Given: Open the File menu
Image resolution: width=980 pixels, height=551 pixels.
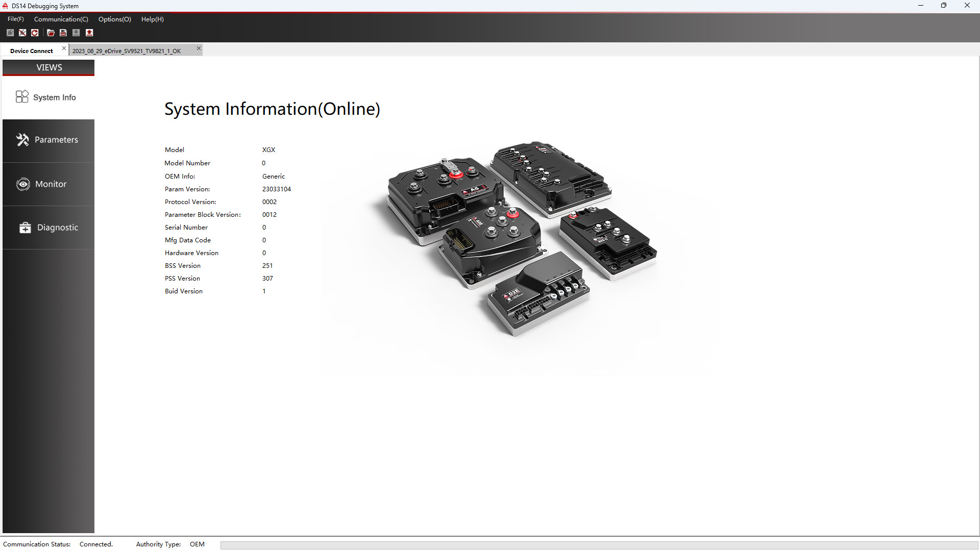Looking at the screenshot, I should [15, 19].
